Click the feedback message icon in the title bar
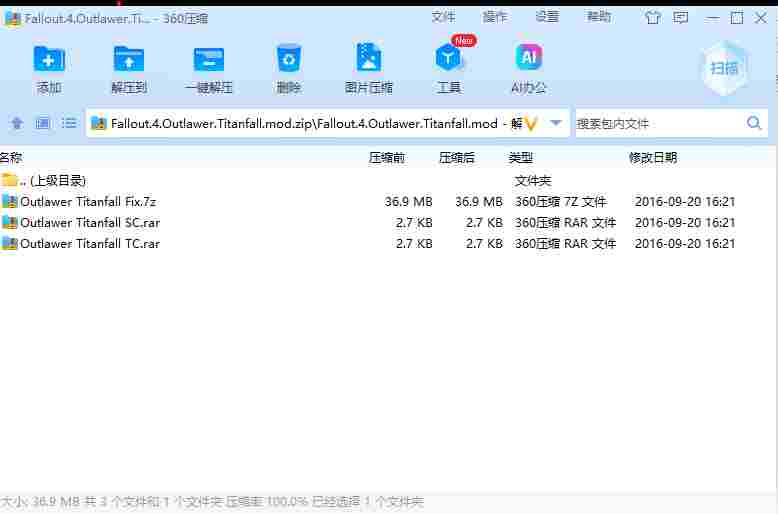Screen dimensions: 778x514 (x=680, y=18)
